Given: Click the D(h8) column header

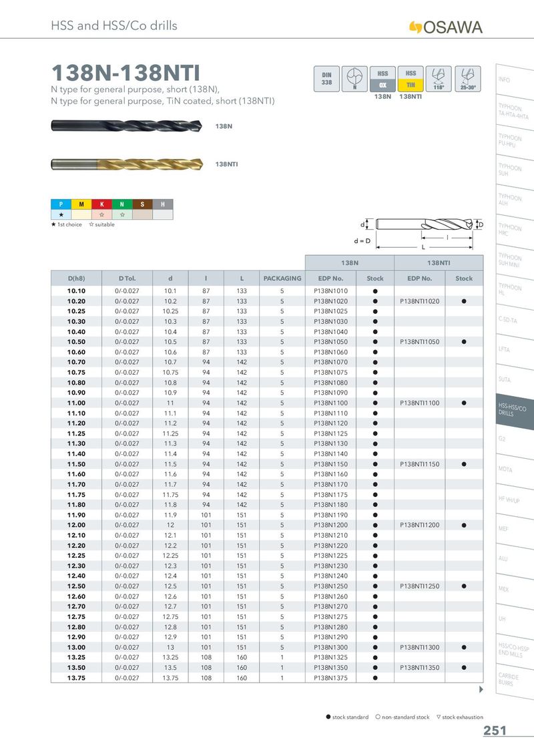Looking at the screenshot, I should pyautogui.click(x=76, y=278).
